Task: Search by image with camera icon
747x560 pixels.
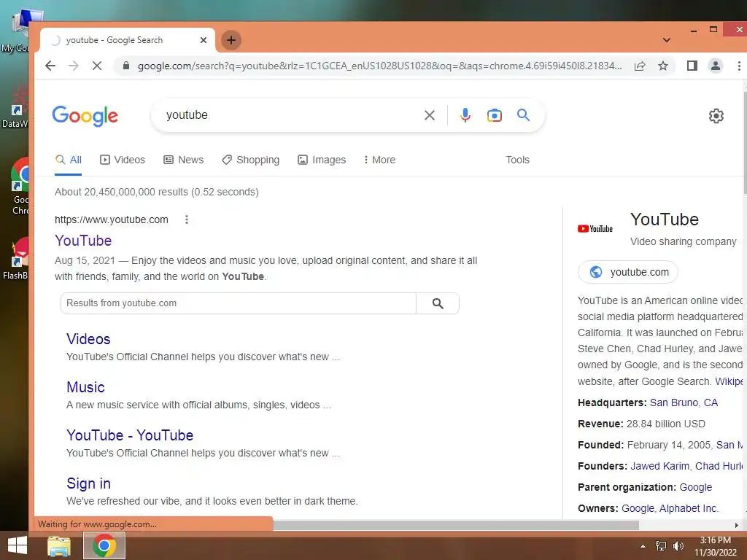Action: (495, 115)
